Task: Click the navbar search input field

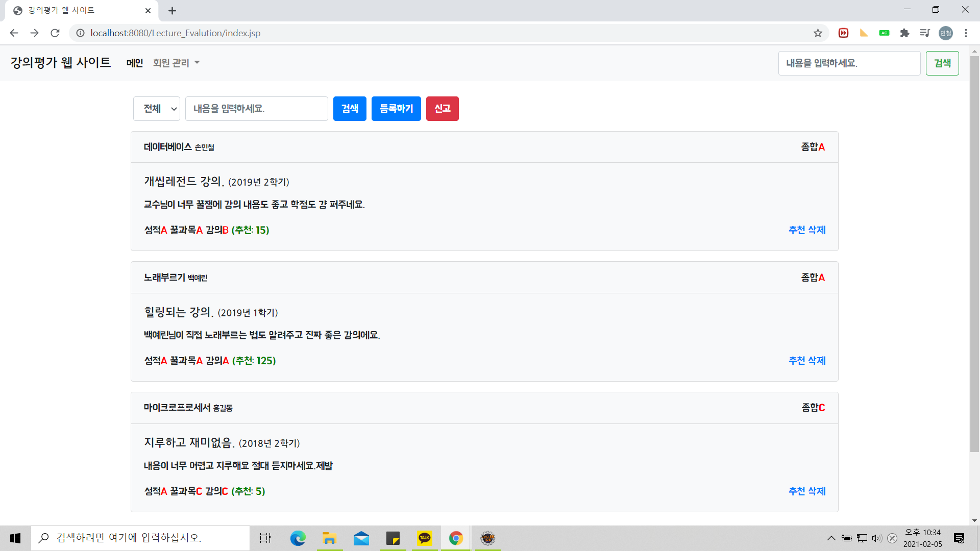Action: point(849,63)
